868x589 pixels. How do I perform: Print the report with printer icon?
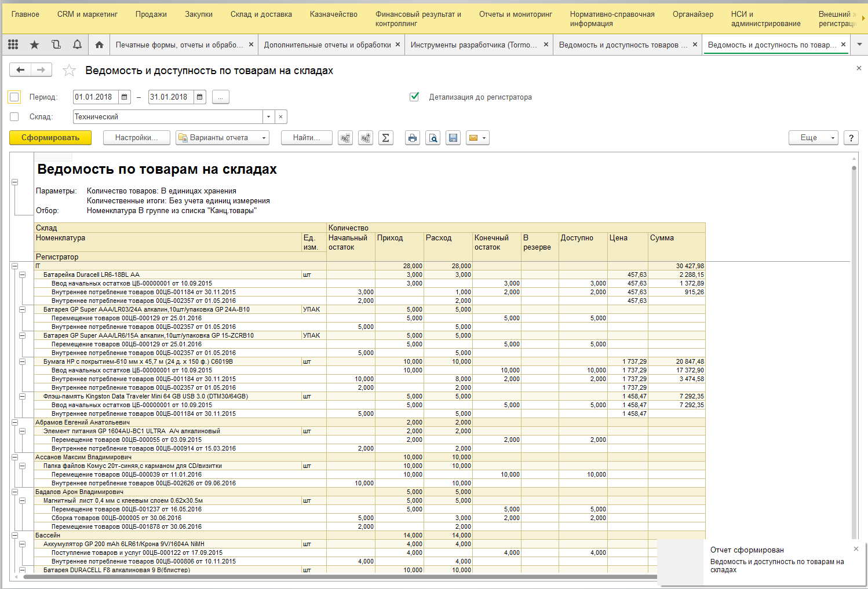point(413,138)
